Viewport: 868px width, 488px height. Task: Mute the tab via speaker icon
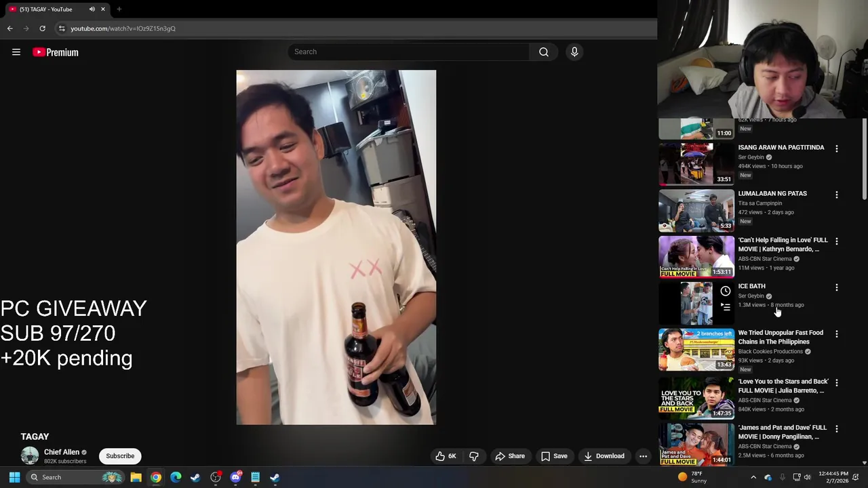[92, 9]
